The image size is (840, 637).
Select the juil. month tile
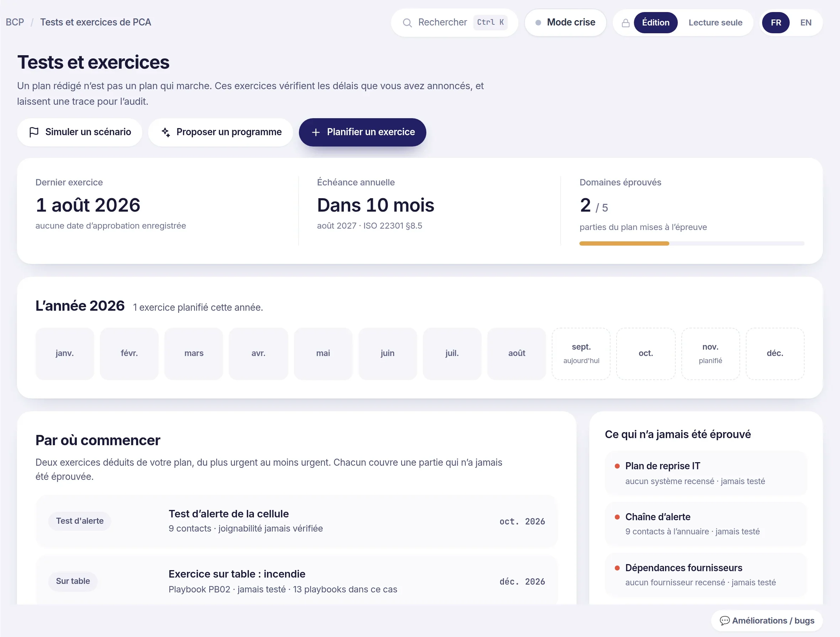click(x=452, y=354)
